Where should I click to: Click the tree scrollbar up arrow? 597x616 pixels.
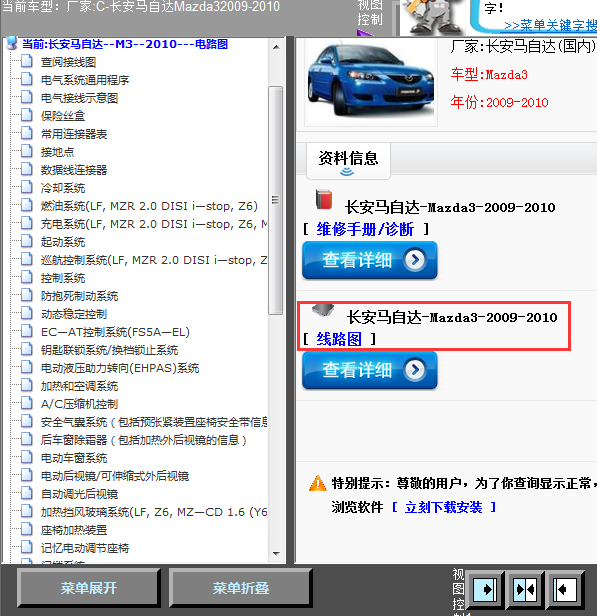pyautogui.click(x=276, y=47)
